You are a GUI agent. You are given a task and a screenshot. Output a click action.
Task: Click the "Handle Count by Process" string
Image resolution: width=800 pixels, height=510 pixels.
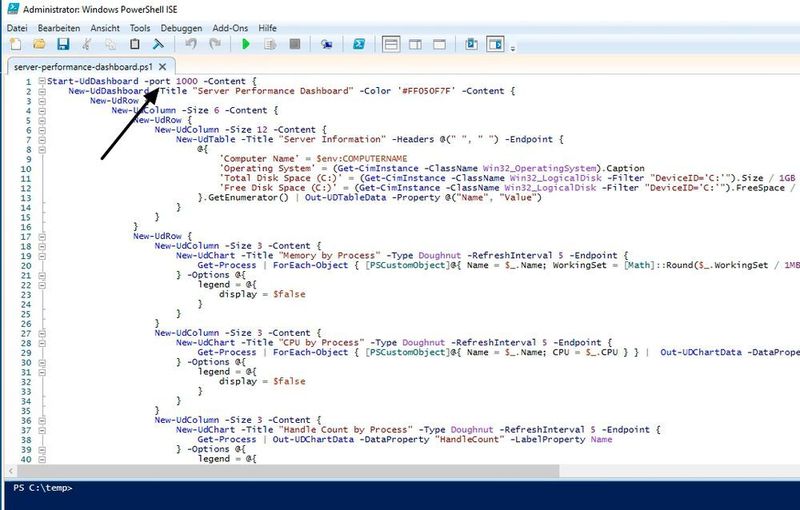(x=345, y=430)
